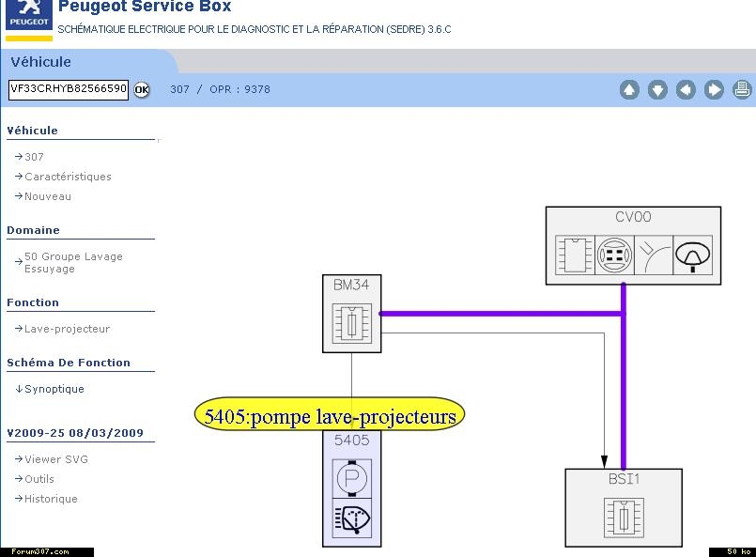The height and width of the screenshot is (557, 756).
Task: Click the left arrow navigation icon
Action: (x=686, y=89)
